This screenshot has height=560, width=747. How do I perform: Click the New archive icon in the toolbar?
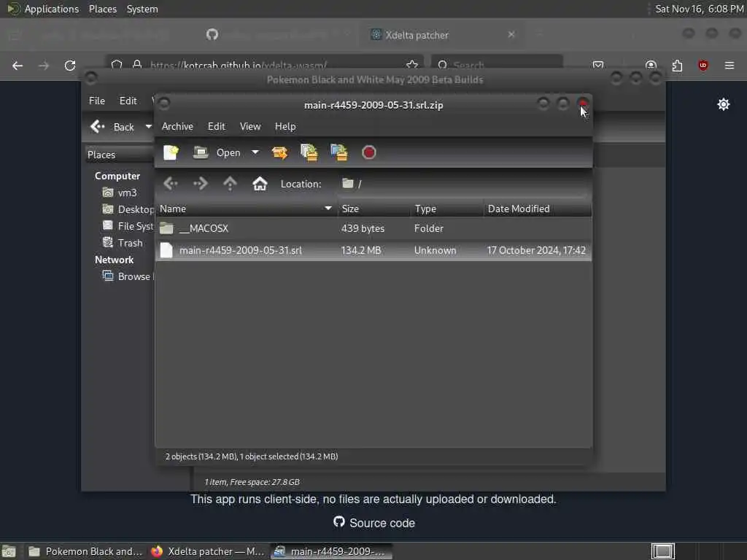click(x=171, y=152)
